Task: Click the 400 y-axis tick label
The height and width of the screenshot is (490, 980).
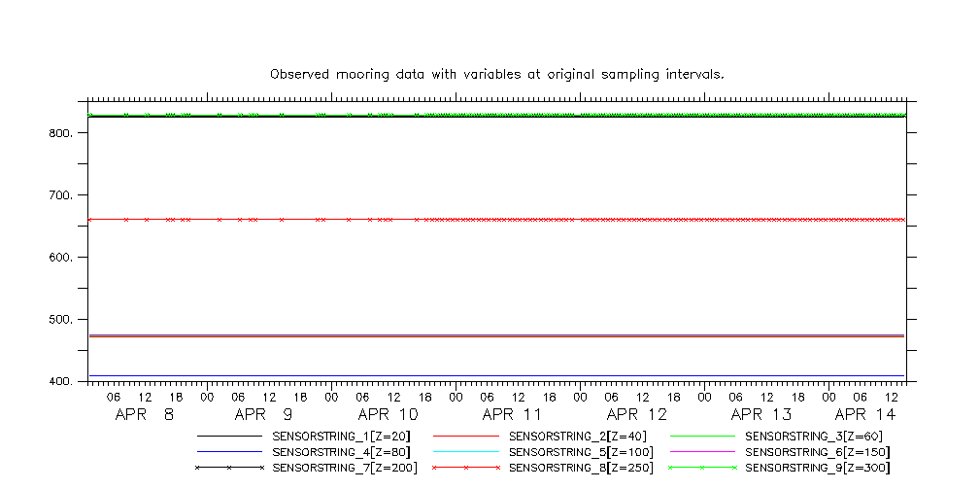Action: click(62, 382)
